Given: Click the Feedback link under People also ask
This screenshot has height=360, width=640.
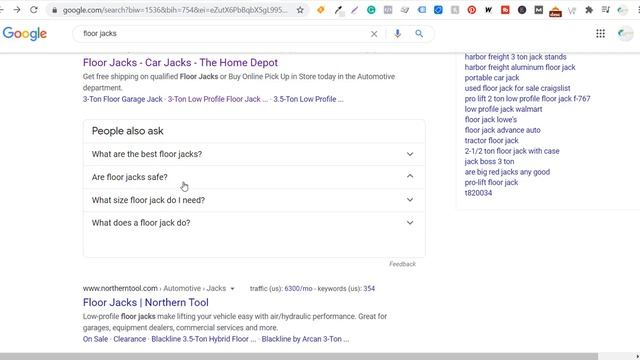Looking at the screenshot, I should pyautogui.click(x=402, y=264).
